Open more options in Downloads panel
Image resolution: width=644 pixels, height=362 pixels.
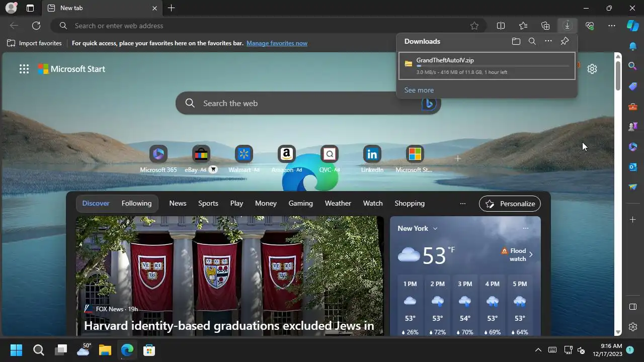548,41
